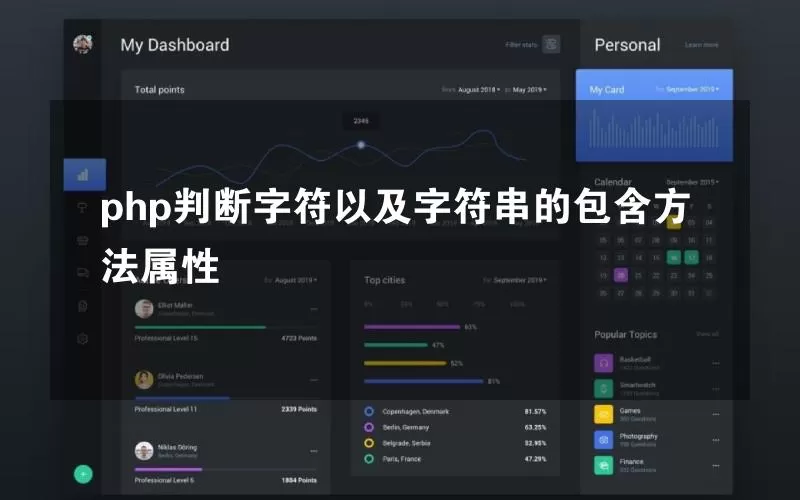Screen dimensions: 800x500
Task: Click the 2339 Points value
Action: tap(299, 409)
